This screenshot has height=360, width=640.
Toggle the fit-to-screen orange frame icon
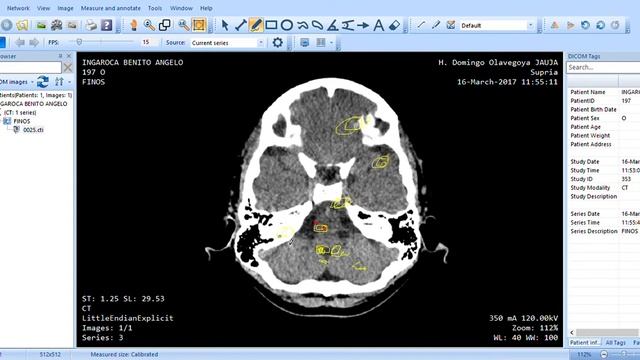point(199,25)
